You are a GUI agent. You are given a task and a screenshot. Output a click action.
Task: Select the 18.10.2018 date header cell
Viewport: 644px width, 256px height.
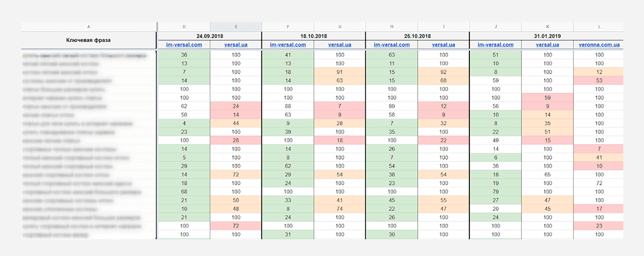(x=313, y=36)
